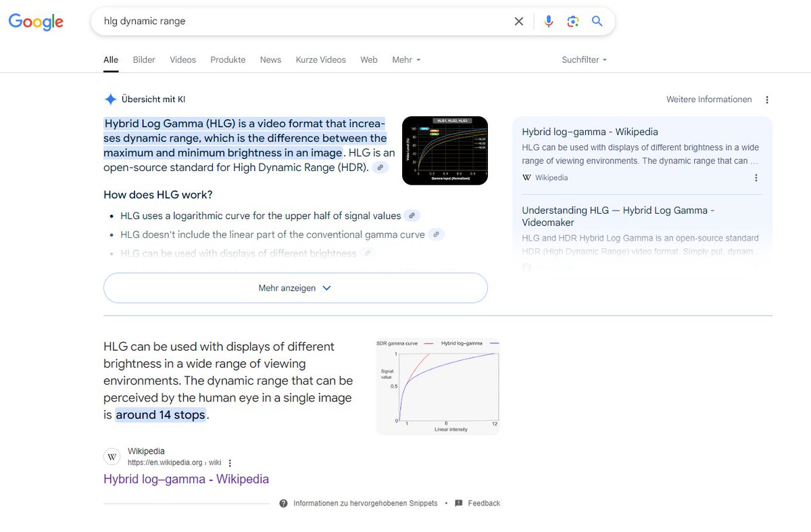Start voice search with the microphone icon
Viewport: 811px width, 532px height.
[x=548, y=21]
